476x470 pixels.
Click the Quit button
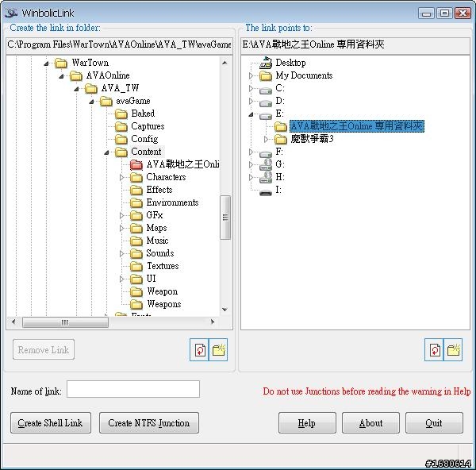434,422
